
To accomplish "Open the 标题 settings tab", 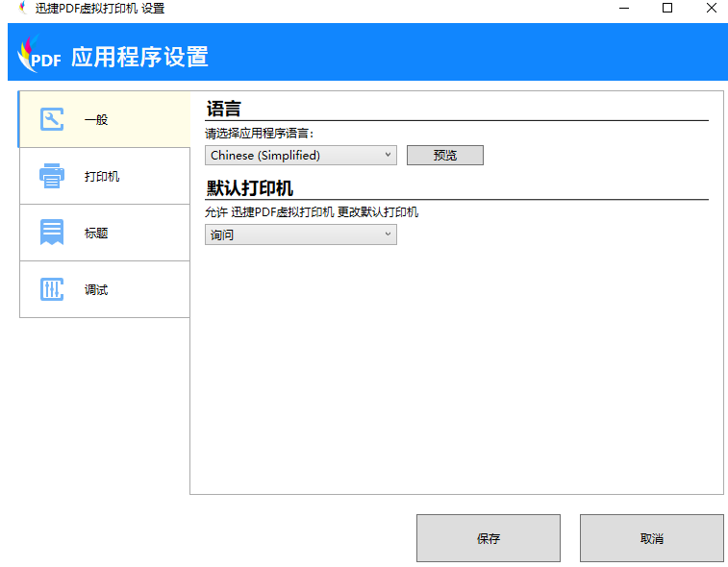I will tap(105, 233).
